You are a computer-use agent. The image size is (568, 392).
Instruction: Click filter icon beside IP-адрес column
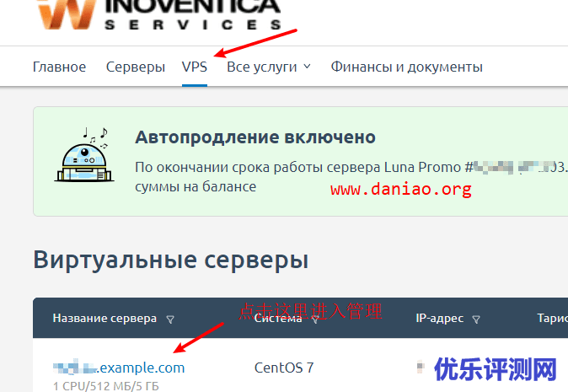(x=476, y=320)
